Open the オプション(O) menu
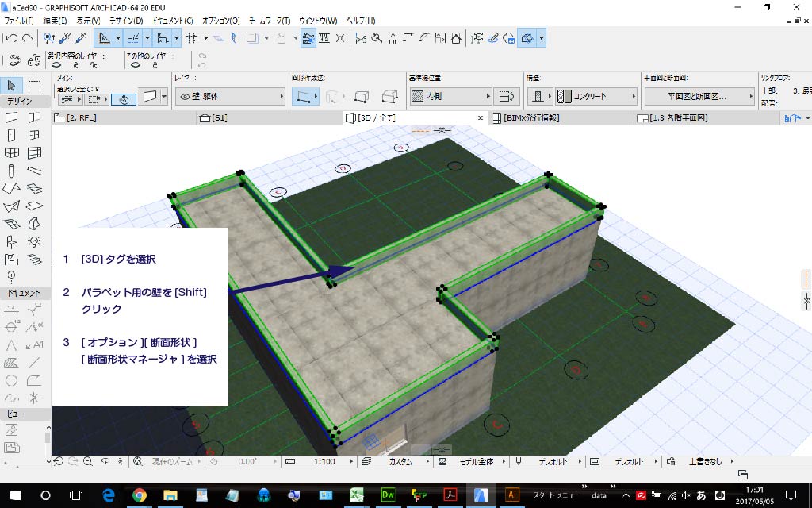The height and width of the screenshot is (508, 812). tap(220, 21)
